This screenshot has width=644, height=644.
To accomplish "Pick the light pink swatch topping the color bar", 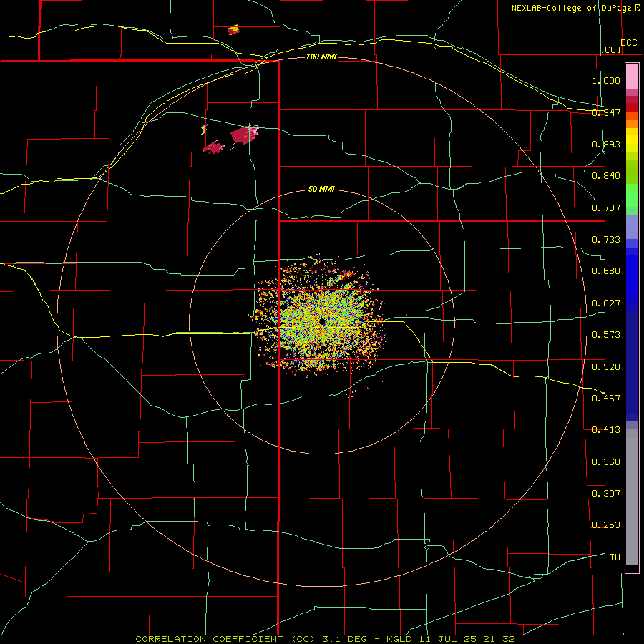I will click(632, 77).
